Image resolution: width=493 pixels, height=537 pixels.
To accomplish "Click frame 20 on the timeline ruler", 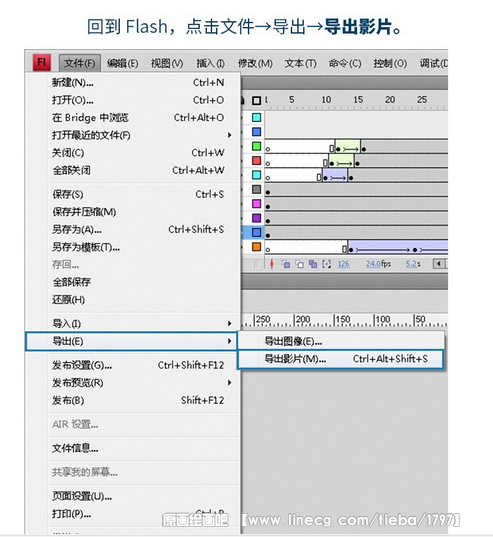I will [x=390, y=100].
